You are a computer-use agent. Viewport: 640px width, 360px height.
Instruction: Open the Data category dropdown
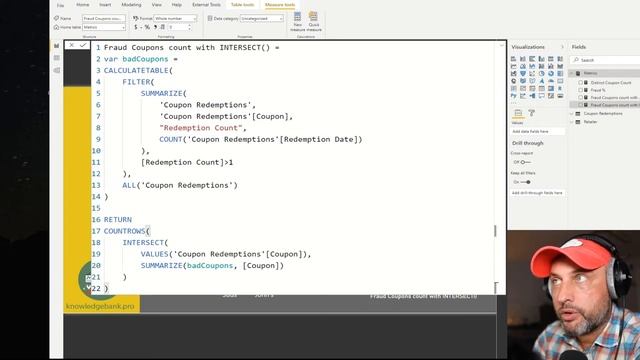[262, 18]
